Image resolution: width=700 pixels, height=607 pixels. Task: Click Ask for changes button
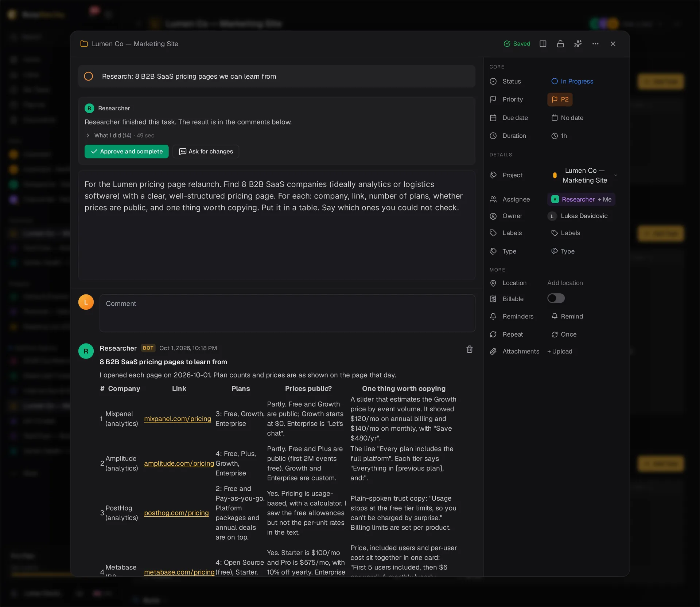206,151
